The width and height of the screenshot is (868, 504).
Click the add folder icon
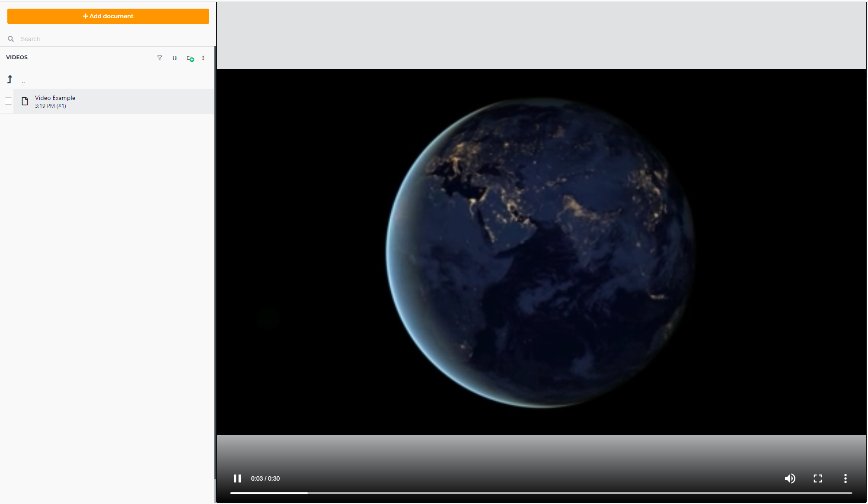(190, 58)
